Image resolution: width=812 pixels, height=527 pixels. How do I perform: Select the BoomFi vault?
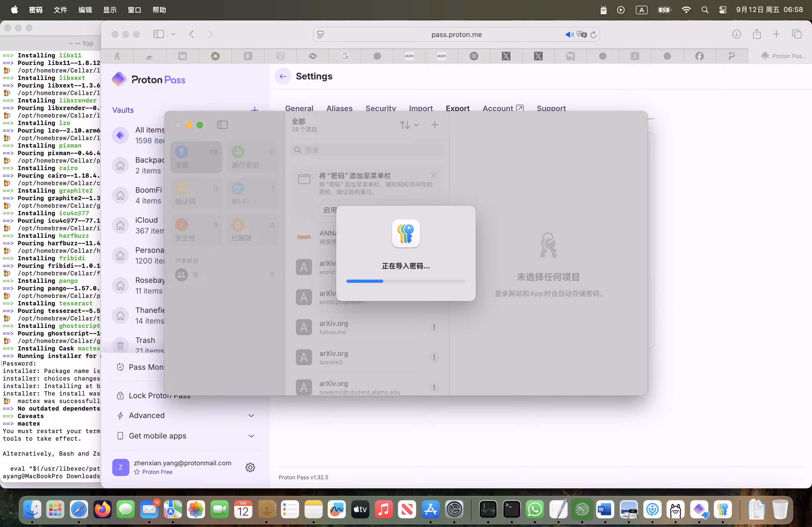tap(138, 195)
